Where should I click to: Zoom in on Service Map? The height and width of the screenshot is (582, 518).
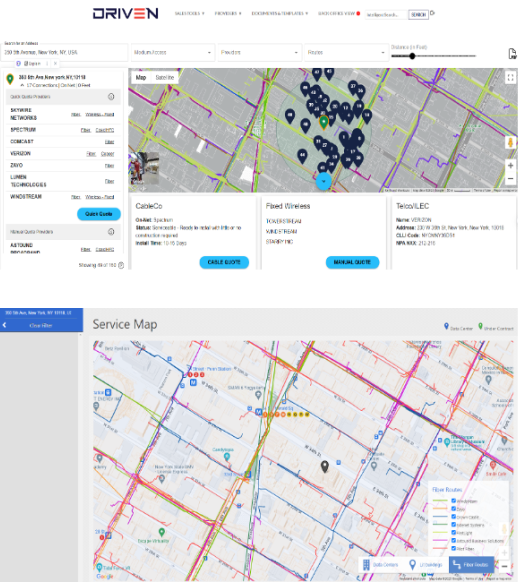pyautogui.click(x=504, y=553)
